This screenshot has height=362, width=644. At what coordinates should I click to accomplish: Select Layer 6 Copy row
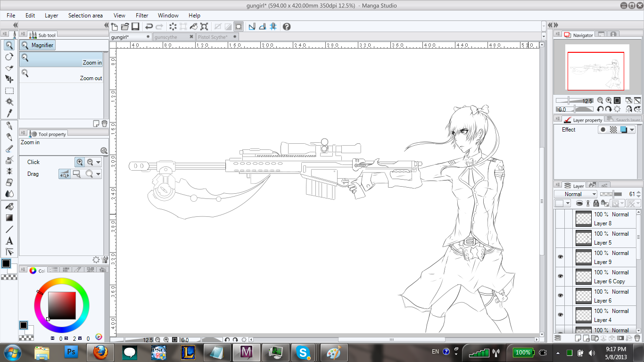(603, 276)
